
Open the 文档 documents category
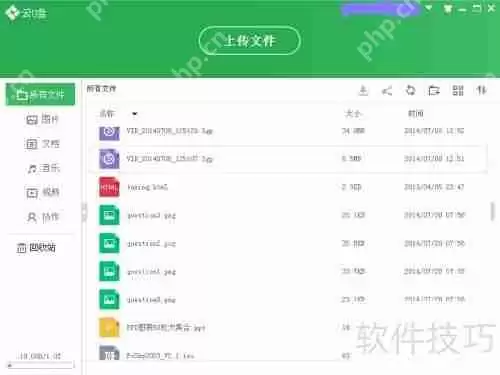pos(42,144)
